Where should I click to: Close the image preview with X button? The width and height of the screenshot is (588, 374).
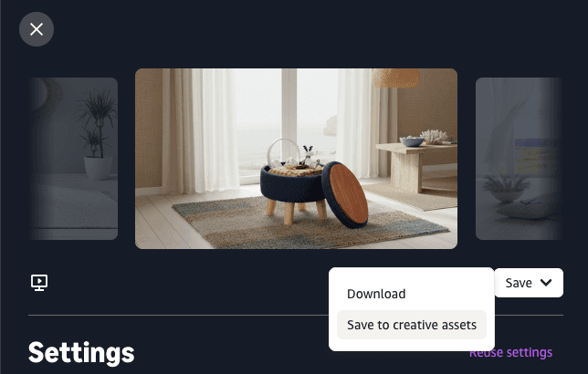click(37, 29)
